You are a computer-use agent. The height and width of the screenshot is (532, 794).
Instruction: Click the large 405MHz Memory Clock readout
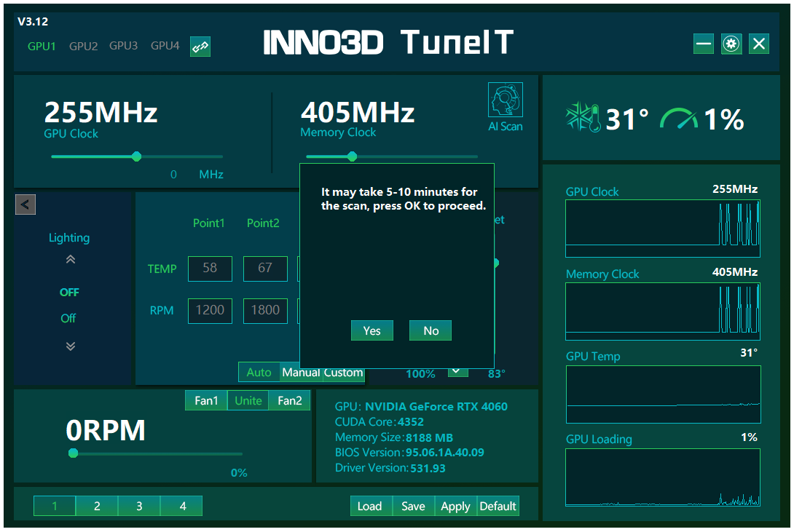[x=358, y=112]
